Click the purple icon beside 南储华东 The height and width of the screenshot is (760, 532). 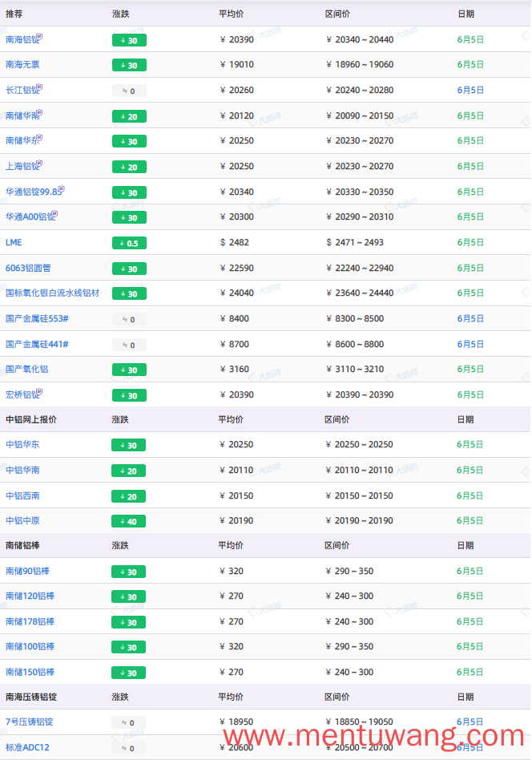40,138
